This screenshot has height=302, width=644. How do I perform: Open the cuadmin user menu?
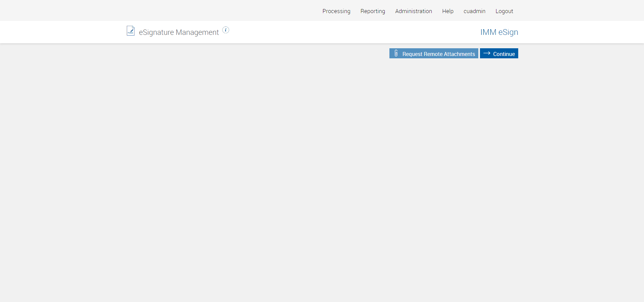point(474,11)
